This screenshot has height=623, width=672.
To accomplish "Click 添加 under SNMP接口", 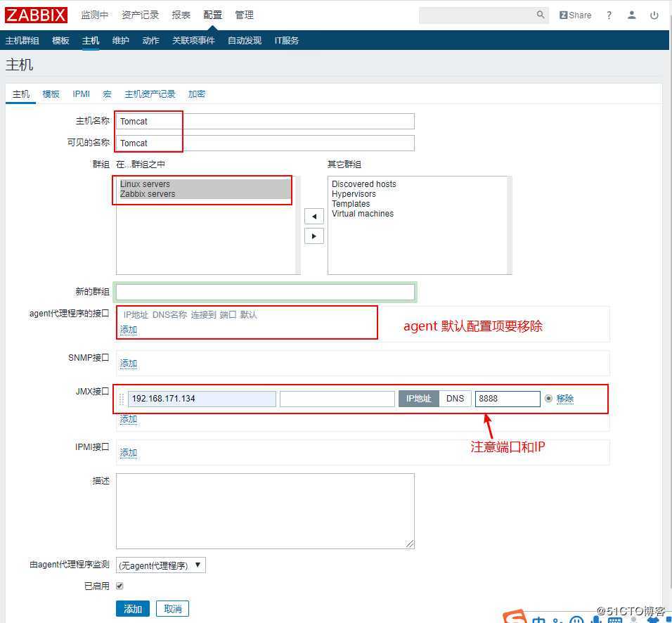I will click(x=128, y=364).
